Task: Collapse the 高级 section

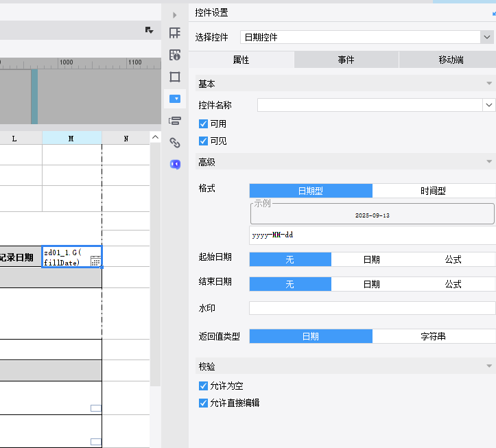Action: 488,162
